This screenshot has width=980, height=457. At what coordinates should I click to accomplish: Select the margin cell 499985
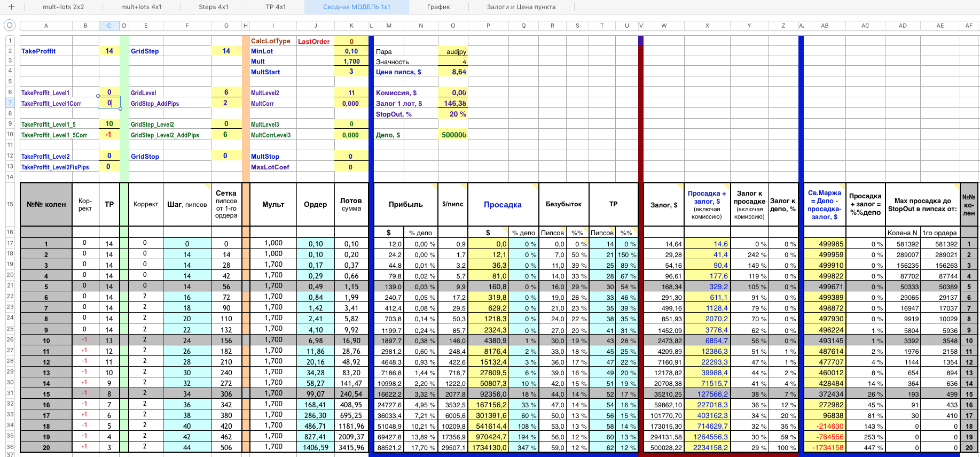[x=825, y=244]
